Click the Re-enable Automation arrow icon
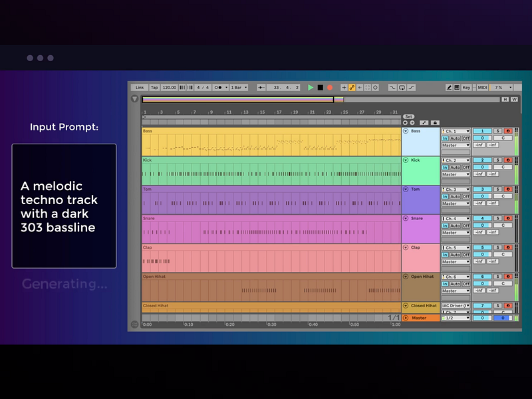Viewport: 532px width, 399px height. coord(360,88)
